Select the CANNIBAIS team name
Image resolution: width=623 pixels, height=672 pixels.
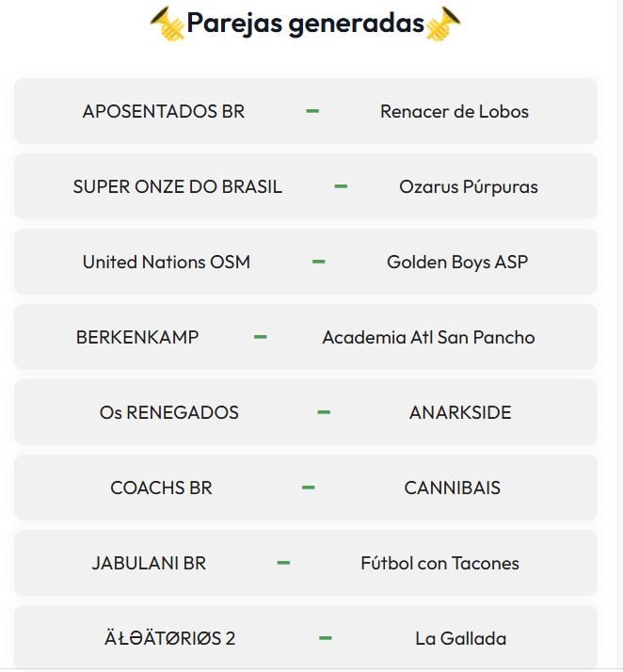pyautogui.click(x=453, y=488)
